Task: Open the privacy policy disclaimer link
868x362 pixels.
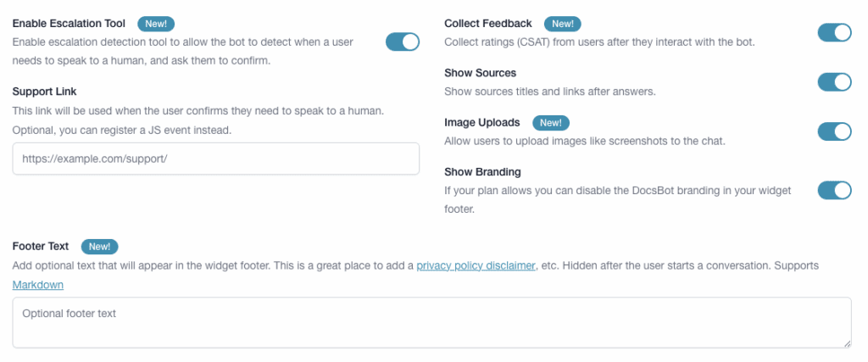Action: 476,265
